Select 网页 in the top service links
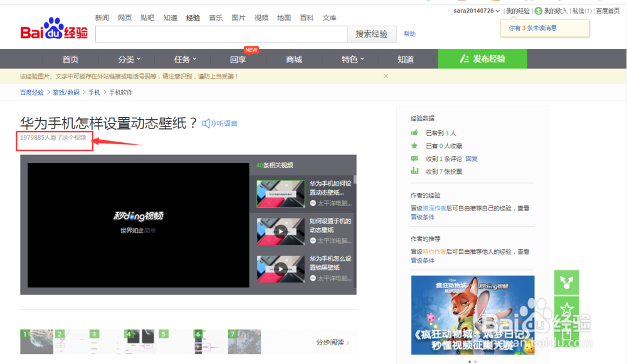The width and height of the screenshot is (627, 364). (x=125, y=18)
